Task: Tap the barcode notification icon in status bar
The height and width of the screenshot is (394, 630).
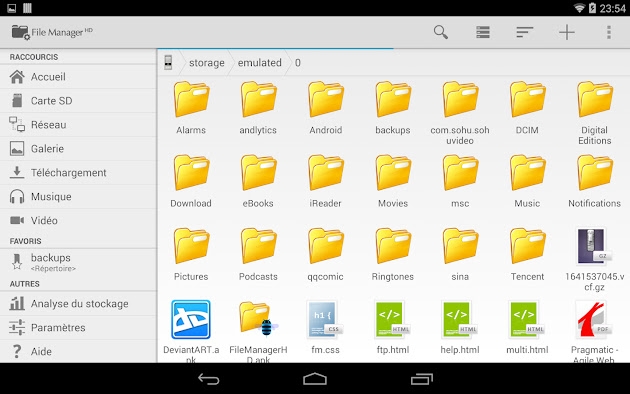Action: coord(27,8)
